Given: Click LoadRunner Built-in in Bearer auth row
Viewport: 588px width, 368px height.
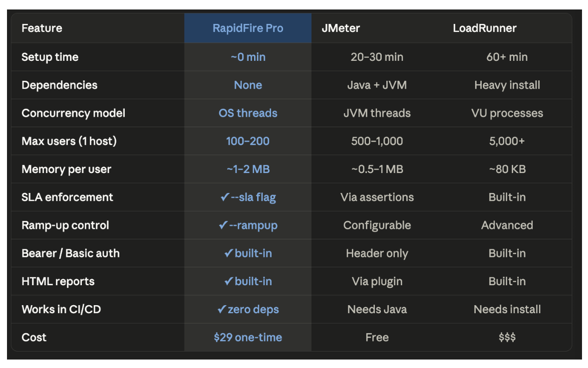Looking at the screenshot, I should (x=507, y=253).
